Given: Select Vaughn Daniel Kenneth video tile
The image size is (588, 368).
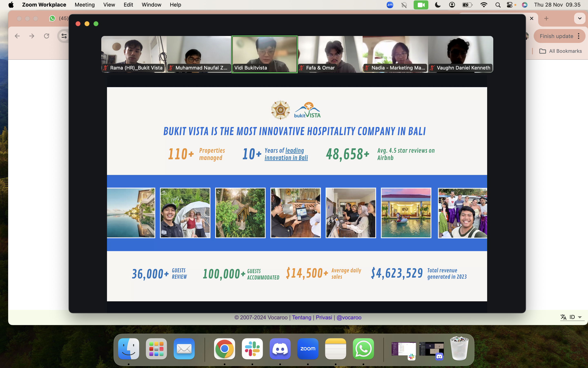Looking at the screenshot, I should (461, 54).
